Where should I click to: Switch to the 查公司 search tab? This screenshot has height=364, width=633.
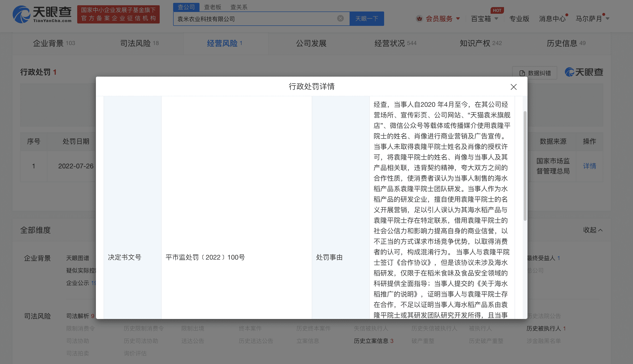coord(186,7)
